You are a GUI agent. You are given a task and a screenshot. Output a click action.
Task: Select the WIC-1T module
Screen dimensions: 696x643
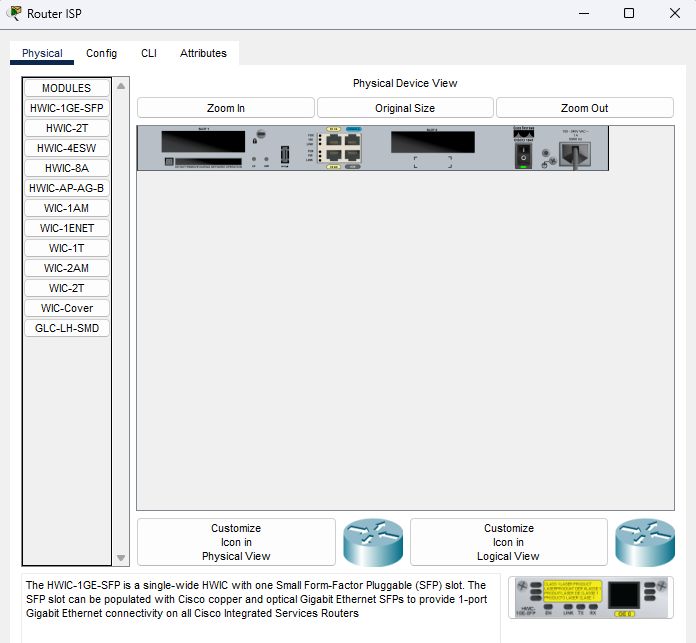coord(67,248)
